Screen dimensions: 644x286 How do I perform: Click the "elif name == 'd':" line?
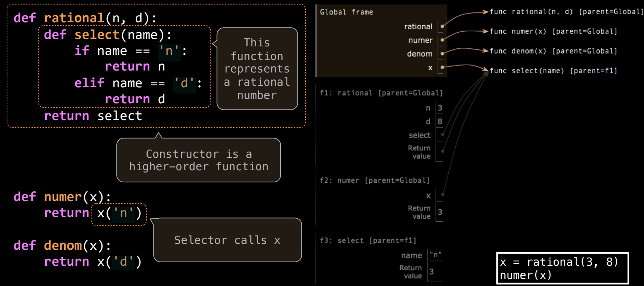coord(138,83)
